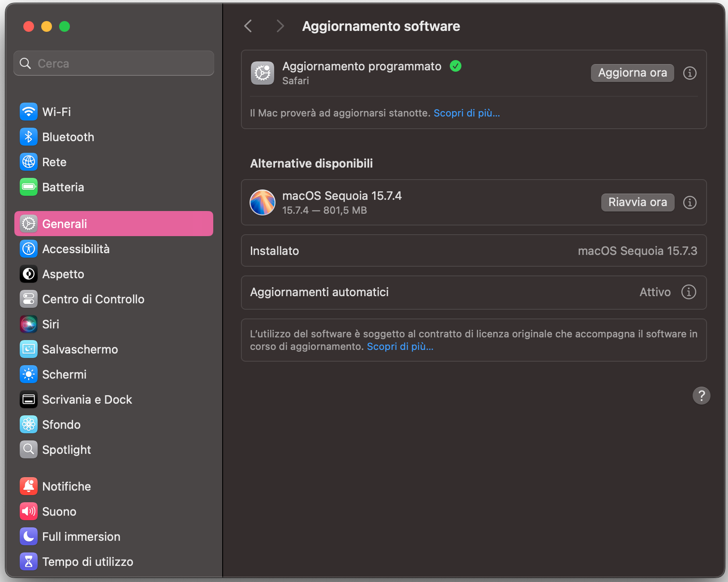
Task: Open Scopri di più license link
Action: pos(400,346)
